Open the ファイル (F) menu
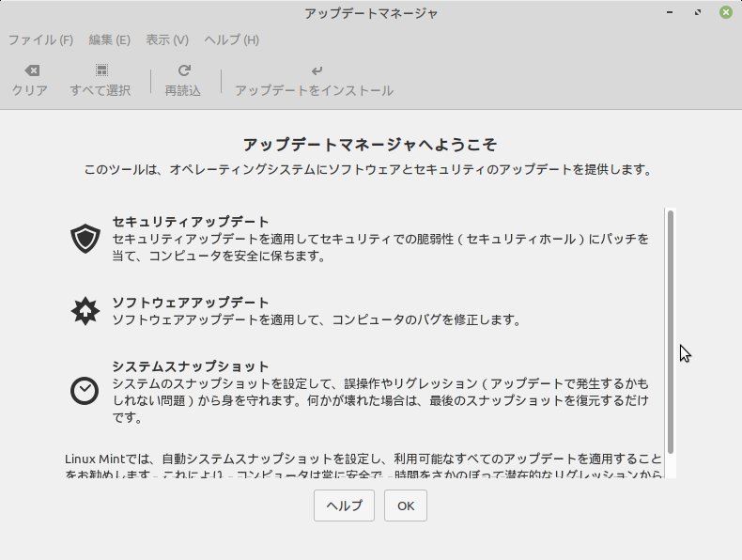 pyautogui.click(x=40, y=39)
